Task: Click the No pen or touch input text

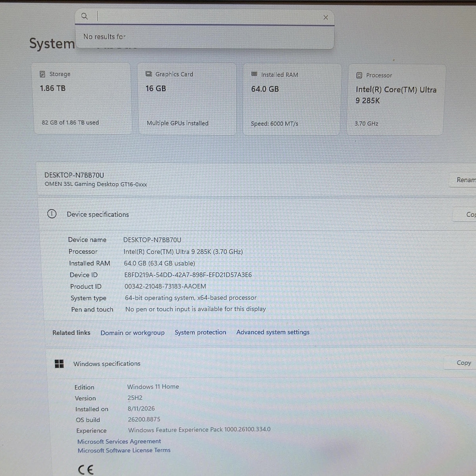Action: tap(196, 309)
